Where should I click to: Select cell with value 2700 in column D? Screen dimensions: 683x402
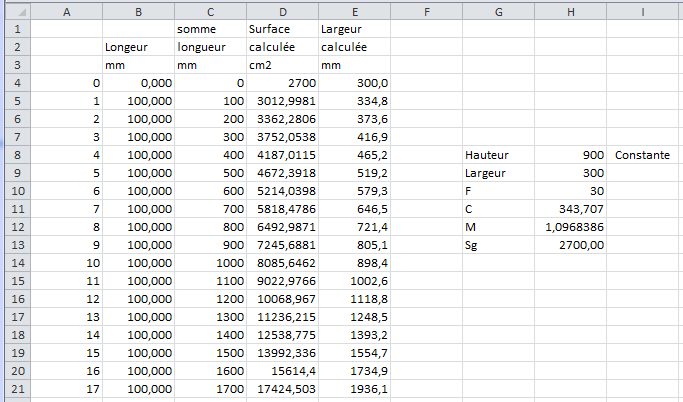pos(283,83)
